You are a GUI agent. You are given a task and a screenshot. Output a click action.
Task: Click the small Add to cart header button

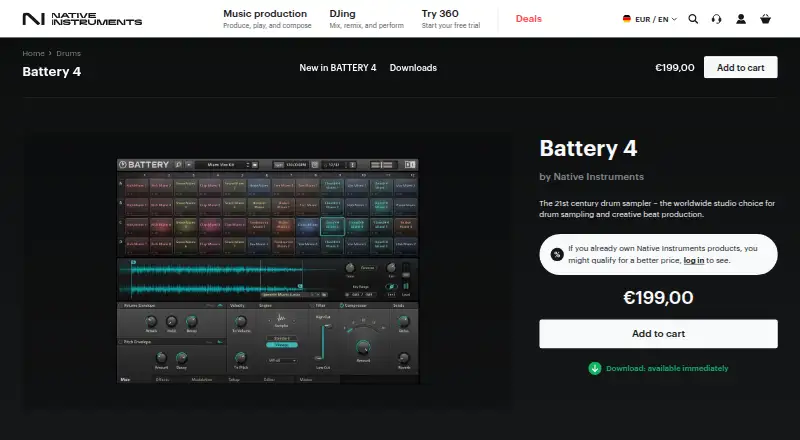(x=741, y=67)
